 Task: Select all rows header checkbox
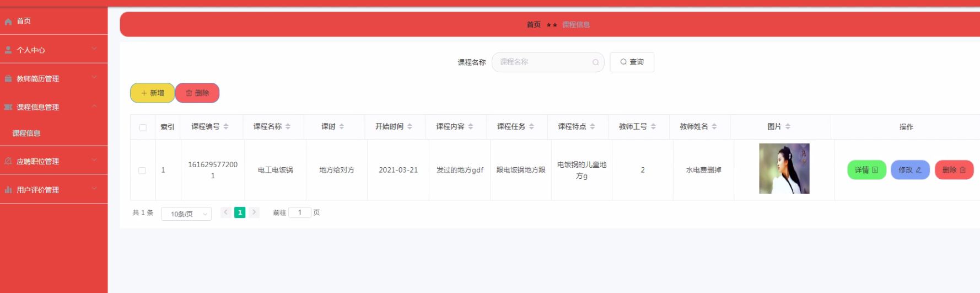tap(143, 127)
